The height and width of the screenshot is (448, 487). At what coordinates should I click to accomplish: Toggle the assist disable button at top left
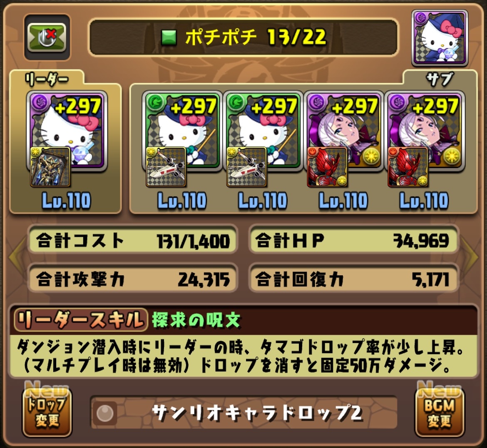(x=47, y=37)
